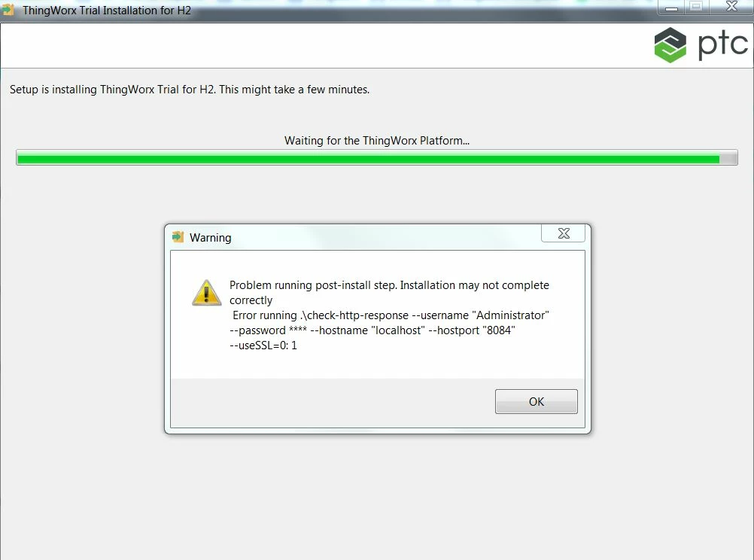Click the green ptc hexagon emblem

670,44
